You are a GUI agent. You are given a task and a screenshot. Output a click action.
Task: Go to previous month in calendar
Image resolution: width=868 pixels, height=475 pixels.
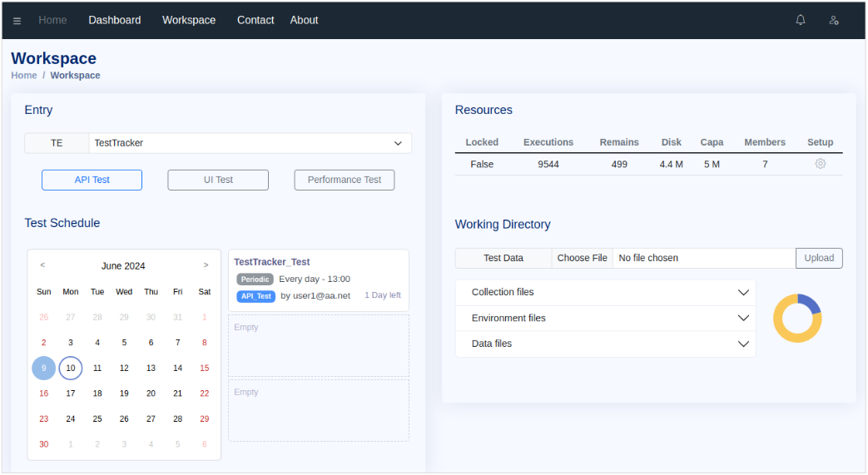42,265
